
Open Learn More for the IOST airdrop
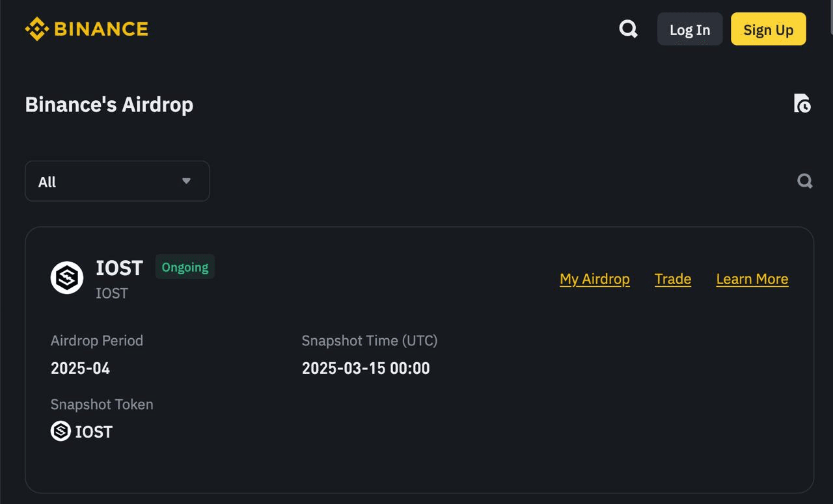[752, 278]
